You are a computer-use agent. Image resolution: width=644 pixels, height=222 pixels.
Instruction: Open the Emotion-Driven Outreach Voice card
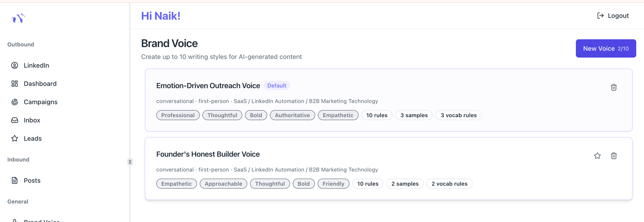(x=208, y=86)
